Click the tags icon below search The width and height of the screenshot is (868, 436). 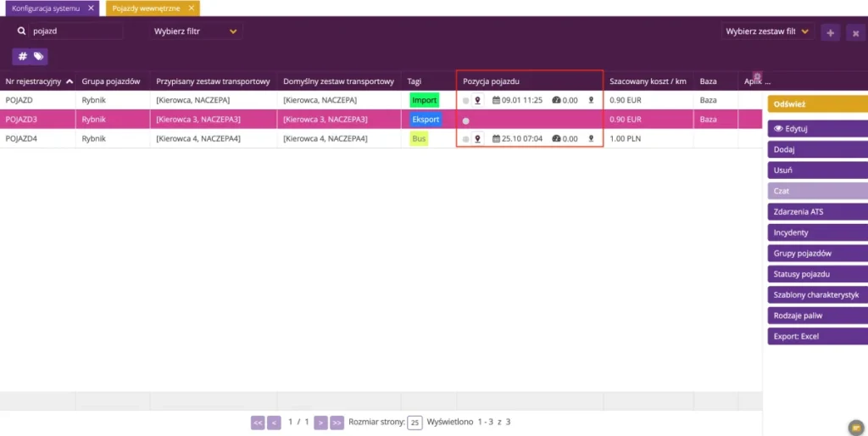[38, 57]
